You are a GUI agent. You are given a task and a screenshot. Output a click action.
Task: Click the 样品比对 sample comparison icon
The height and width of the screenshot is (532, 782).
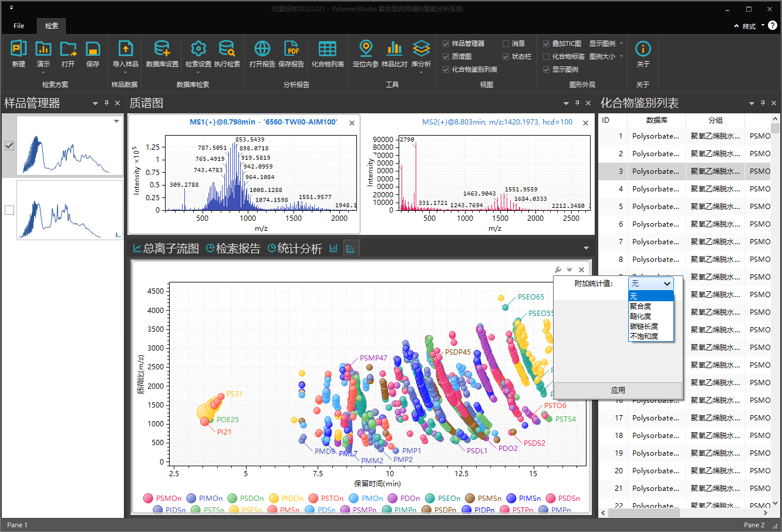pyautogui.click(x=395, y=48)
